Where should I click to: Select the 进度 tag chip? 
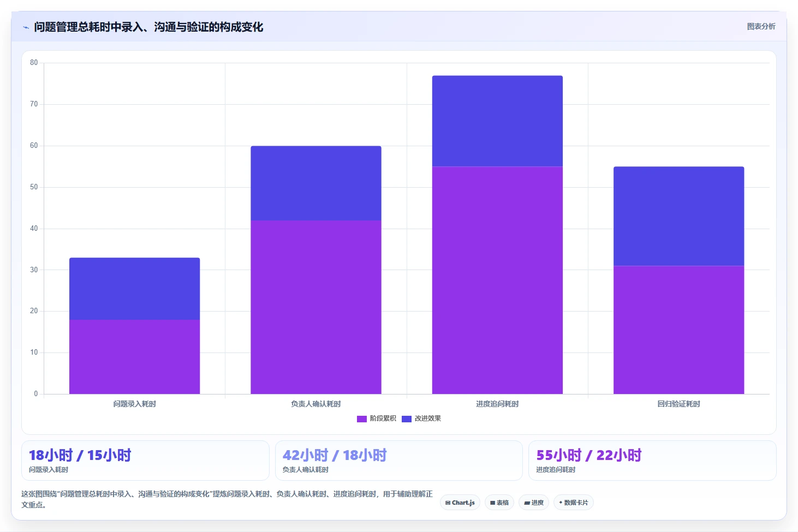pos(534,503)
